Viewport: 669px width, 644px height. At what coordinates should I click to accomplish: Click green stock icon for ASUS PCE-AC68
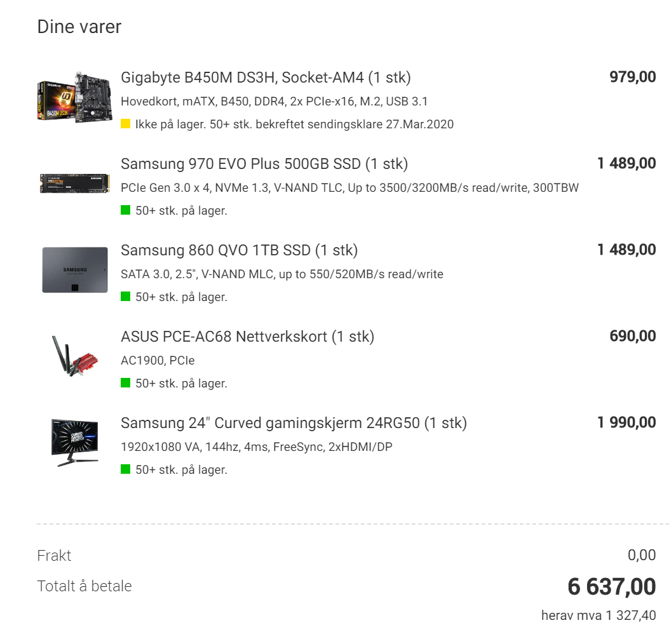[x=125, y=383]
